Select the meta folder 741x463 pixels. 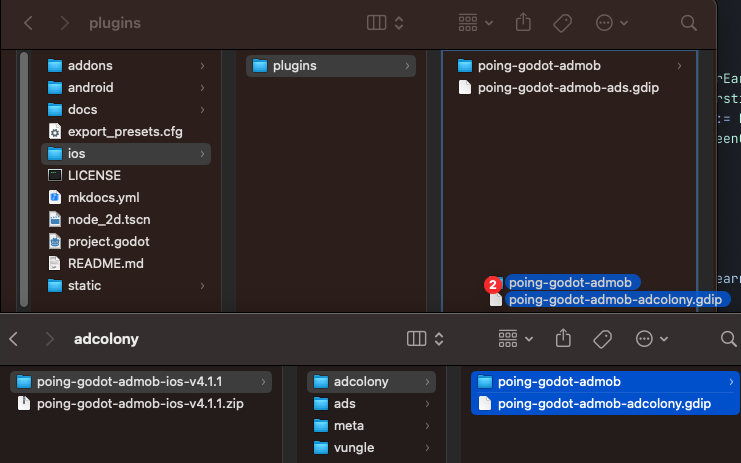(371, 426)
